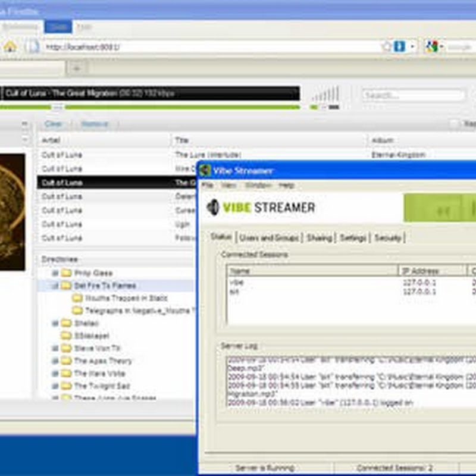Click the Clear playlist link
476x476 pixels.
click(53, 124)
